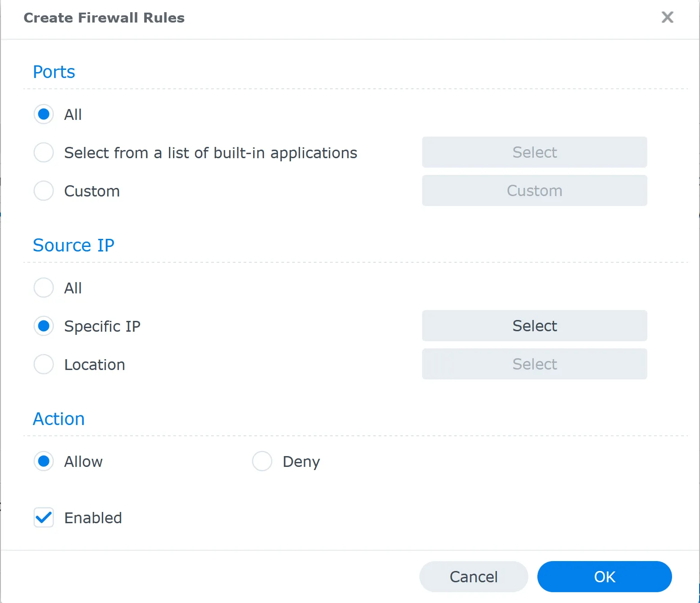Click the Select button for Location

tap(534, 364)
